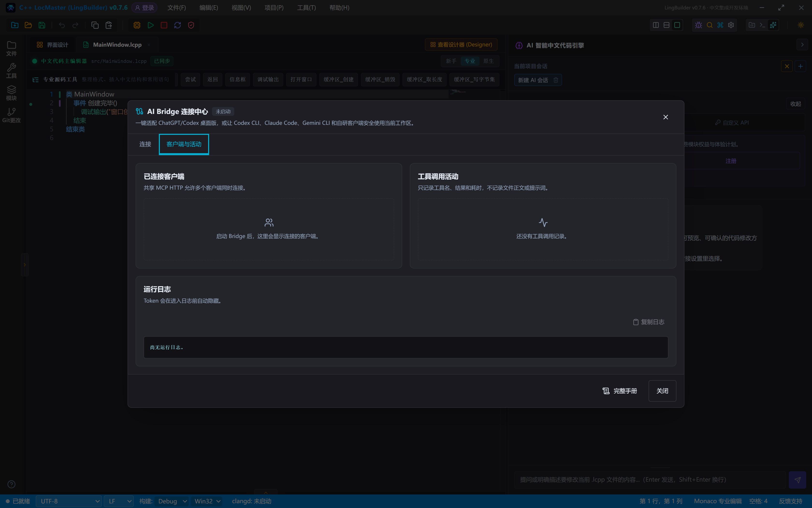Screen dimensions: 812x508
Task: Select the 专业 editor mode
Action: coord(470,61)
